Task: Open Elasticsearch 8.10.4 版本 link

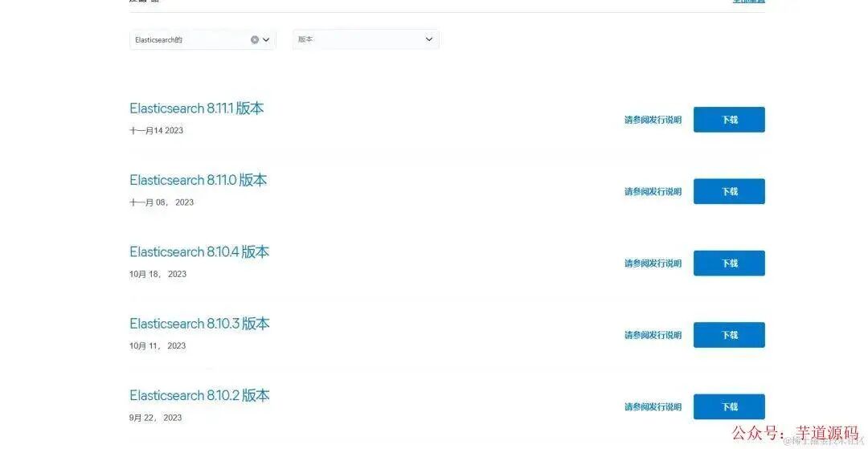Action: 199,252
